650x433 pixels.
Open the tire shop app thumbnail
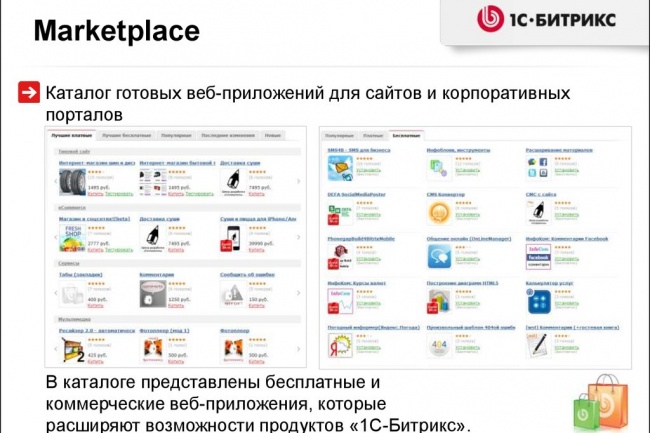(72, 182)
